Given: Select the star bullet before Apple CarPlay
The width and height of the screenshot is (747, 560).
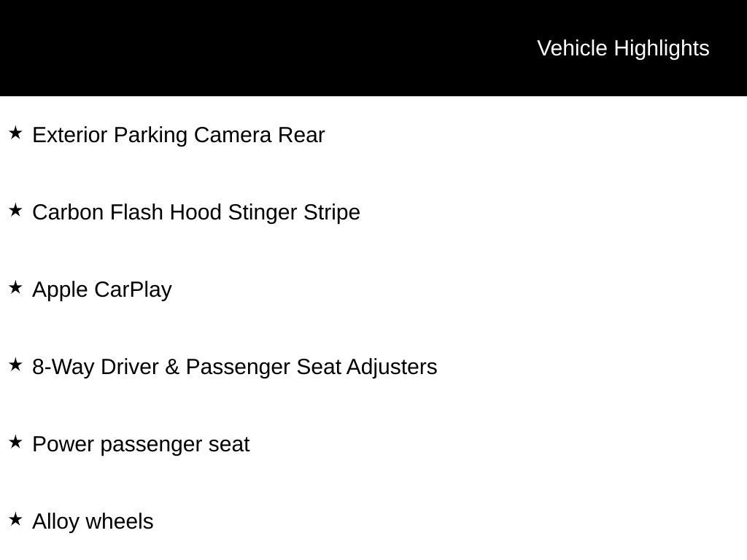Looking at the screenshot, I should pos(15,288).
